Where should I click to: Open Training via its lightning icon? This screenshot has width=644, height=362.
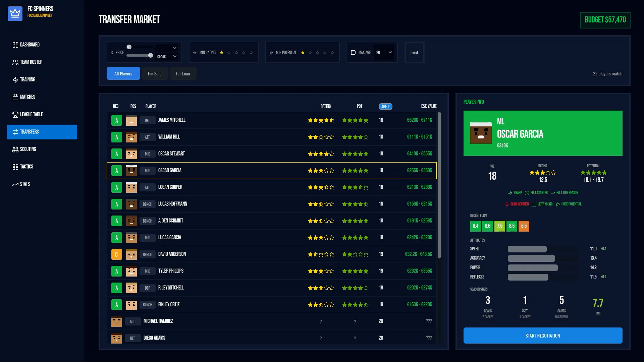coord(15,79)
